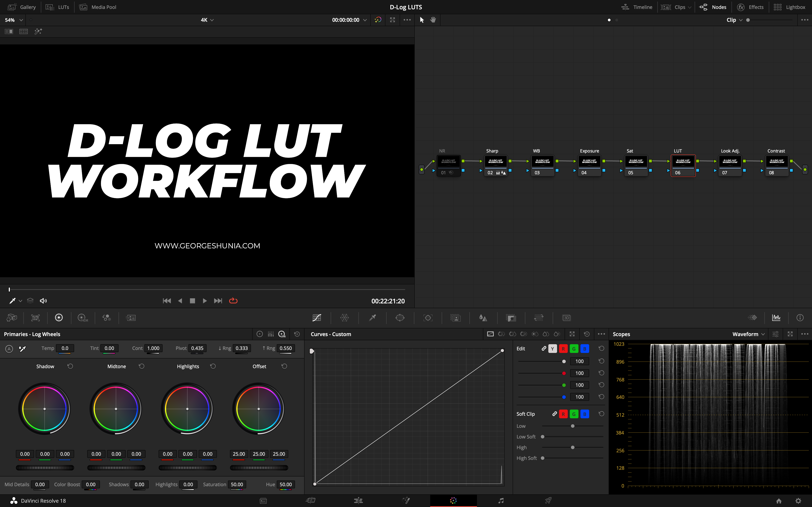Select the hand pan tool in node editor
The height and width of the screenshot is (507, 812).
point(433,20)
